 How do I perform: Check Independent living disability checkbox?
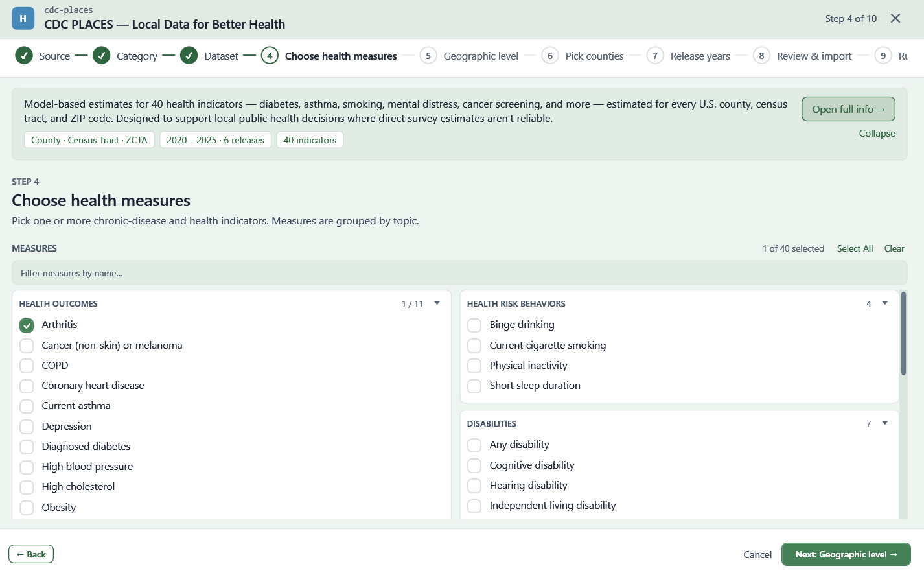pos(474,506)
